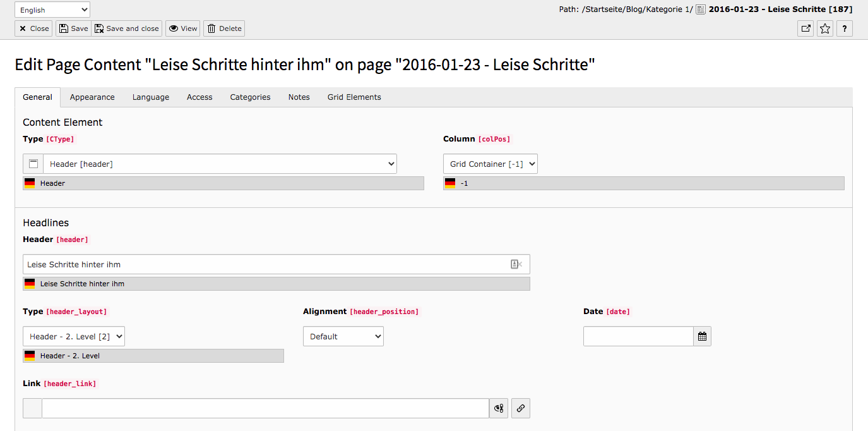Open Column Grid Container dropdown
Viewport: 868px width, 431px height.
tap(490, 164)
